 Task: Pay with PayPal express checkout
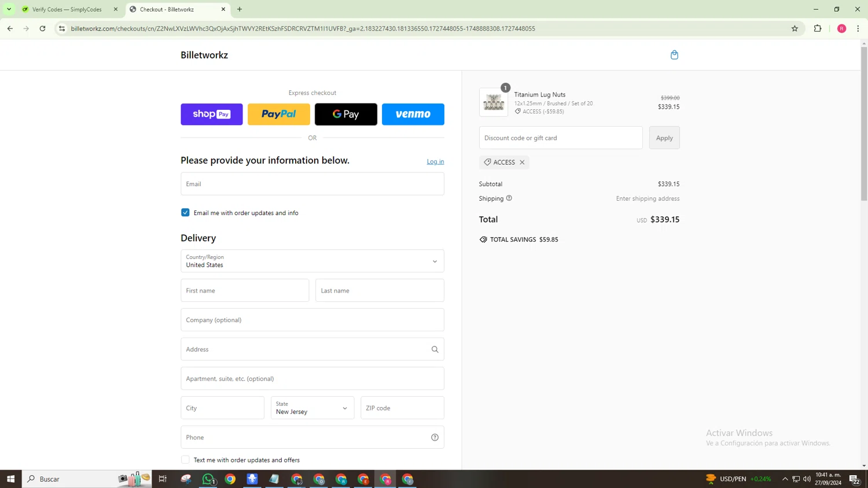pyautogui.click(x=279, y=114)
